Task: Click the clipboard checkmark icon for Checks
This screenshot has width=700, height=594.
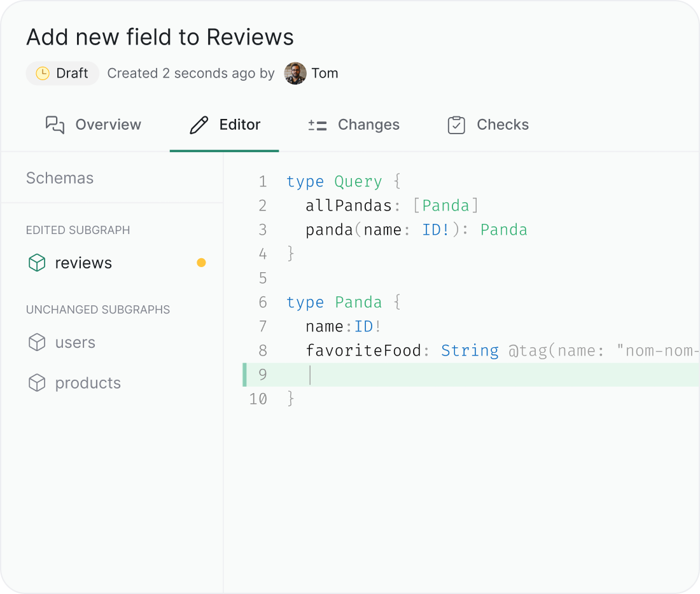Action: 456,125
